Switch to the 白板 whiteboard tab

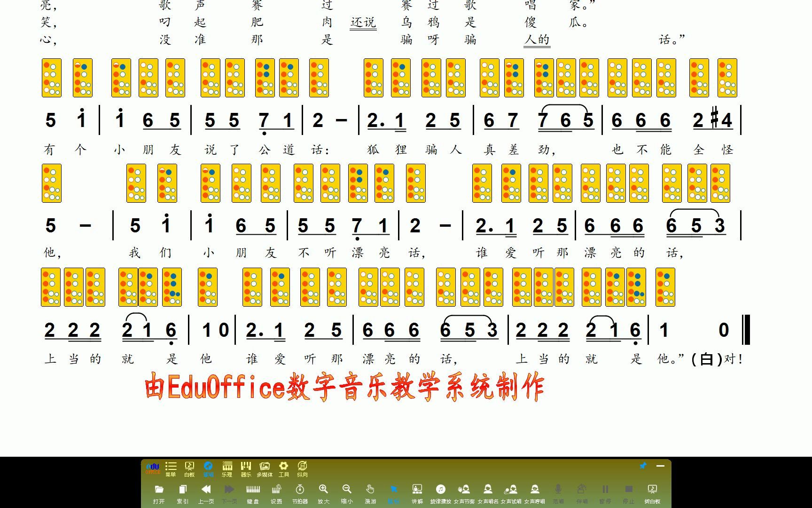click(189, 469)
